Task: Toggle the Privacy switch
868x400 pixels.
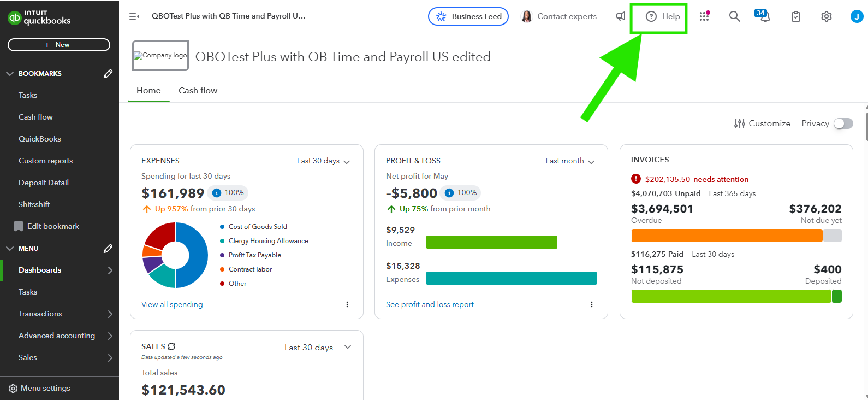Action: pos(843,123)
